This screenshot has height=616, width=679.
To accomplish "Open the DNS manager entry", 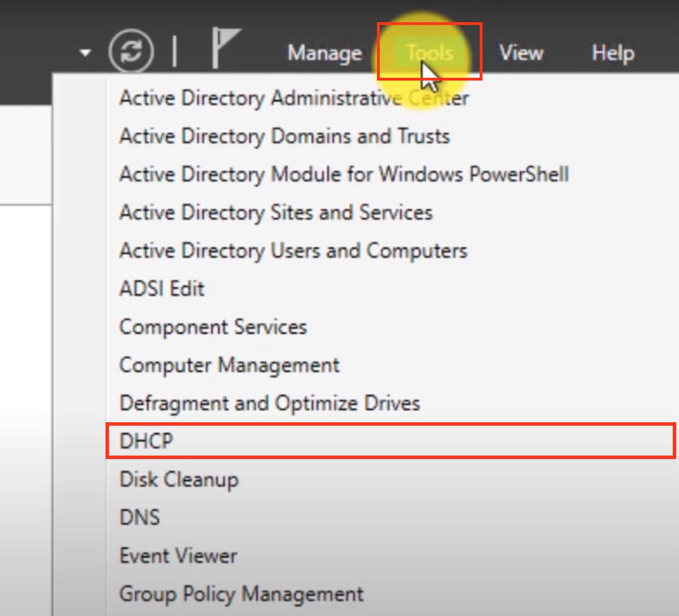I will (140, 517).
